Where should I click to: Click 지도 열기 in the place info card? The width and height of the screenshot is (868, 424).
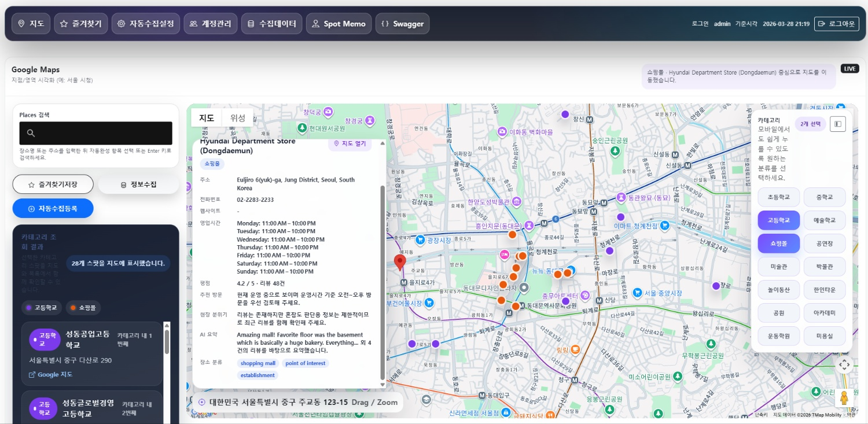click(350, 144)
